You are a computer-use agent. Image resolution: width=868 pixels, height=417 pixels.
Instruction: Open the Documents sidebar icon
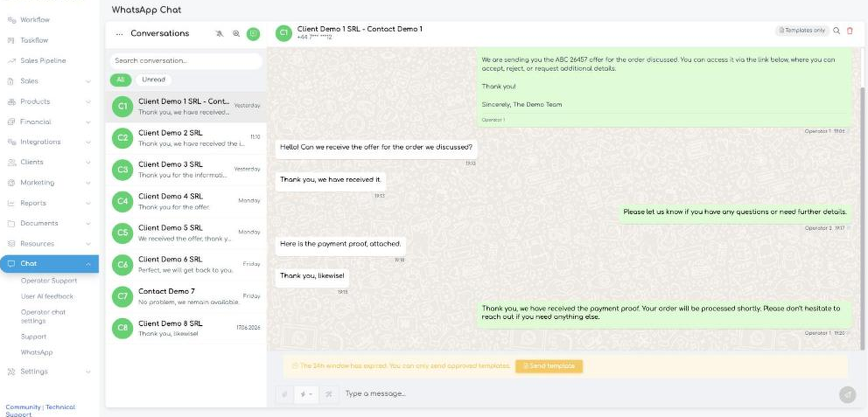(x=11, y=223)
